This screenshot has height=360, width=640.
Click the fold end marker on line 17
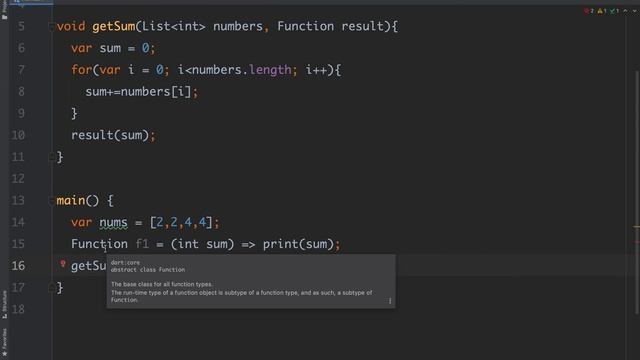tap(51, 288)
